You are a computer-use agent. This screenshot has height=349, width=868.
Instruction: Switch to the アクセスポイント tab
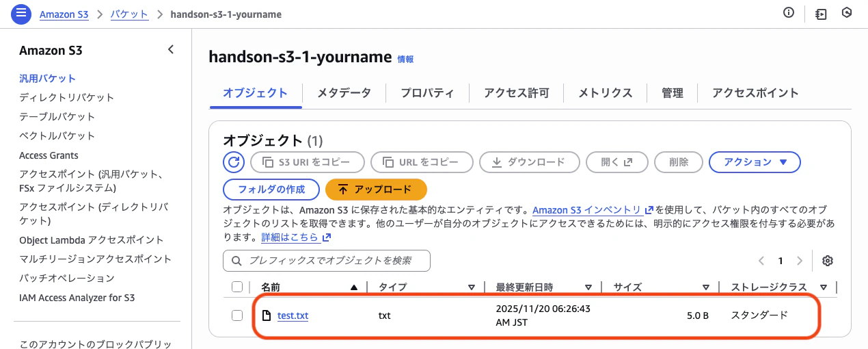tap(755, 93)
